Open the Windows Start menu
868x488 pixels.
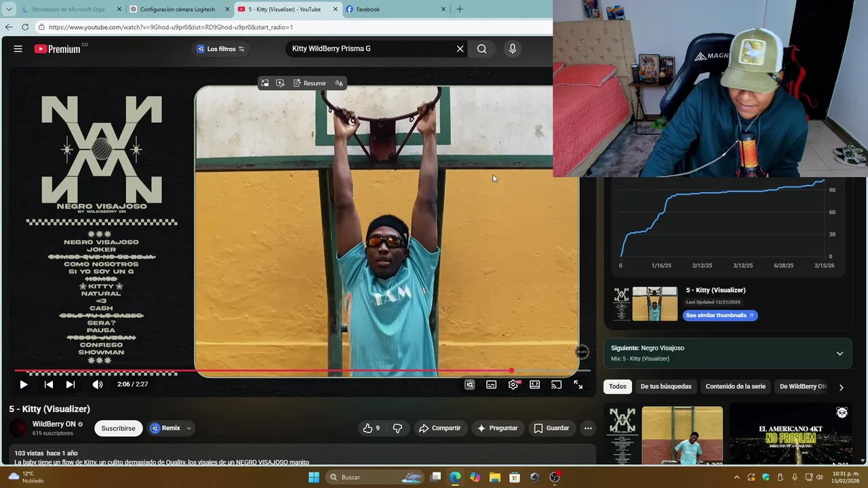click(x=313, y=477)
